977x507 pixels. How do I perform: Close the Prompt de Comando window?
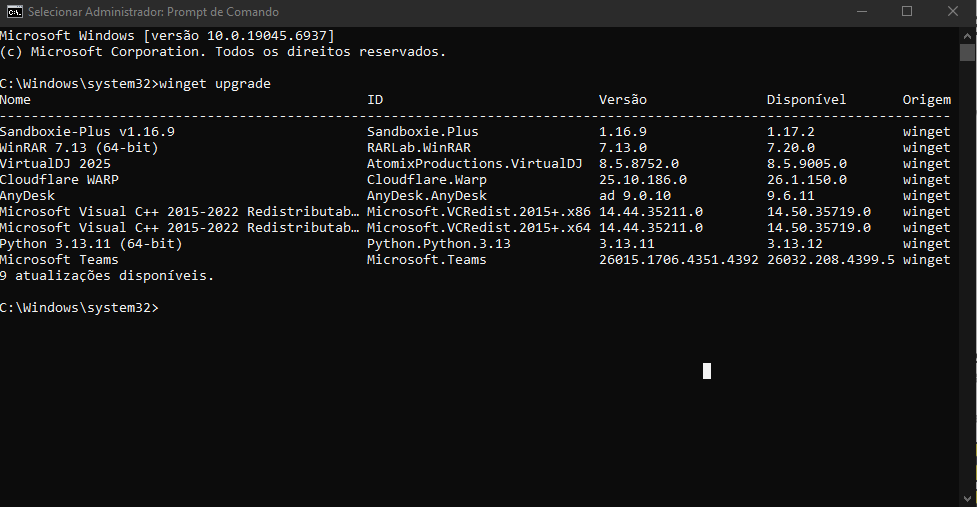click(953, 12)
